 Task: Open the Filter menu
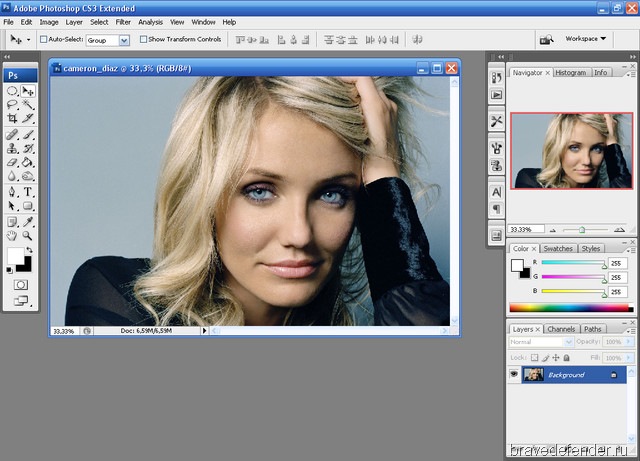[123, 21]
